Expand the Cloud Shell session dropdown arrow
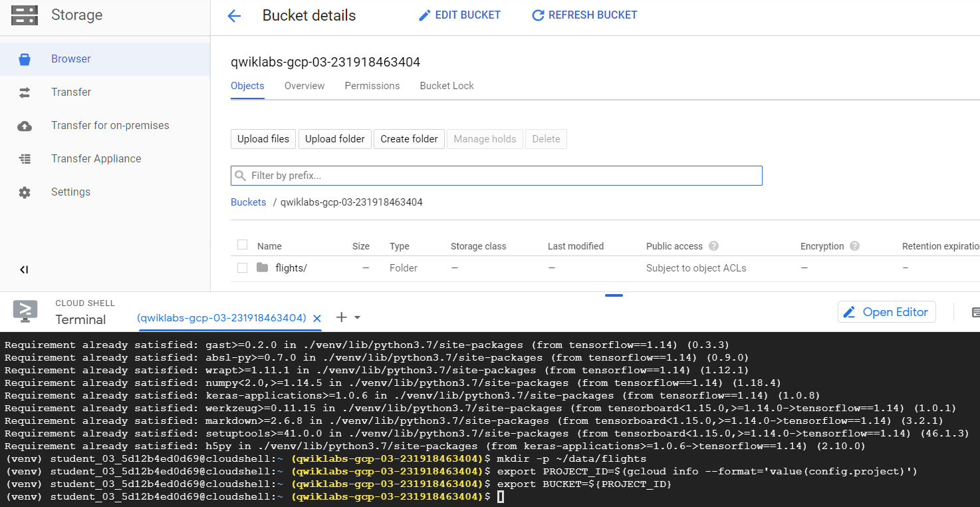This screenshot has width=980, height=507. [x=357, y=318]
